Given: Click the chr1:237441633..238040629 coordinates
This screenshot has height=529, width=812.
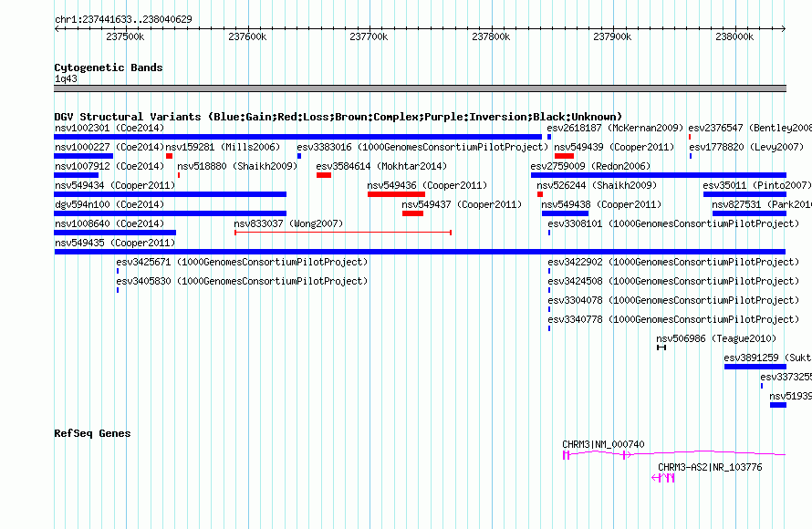Looking at the screenshot, I should pyautogui.click(x=123, y=19).
